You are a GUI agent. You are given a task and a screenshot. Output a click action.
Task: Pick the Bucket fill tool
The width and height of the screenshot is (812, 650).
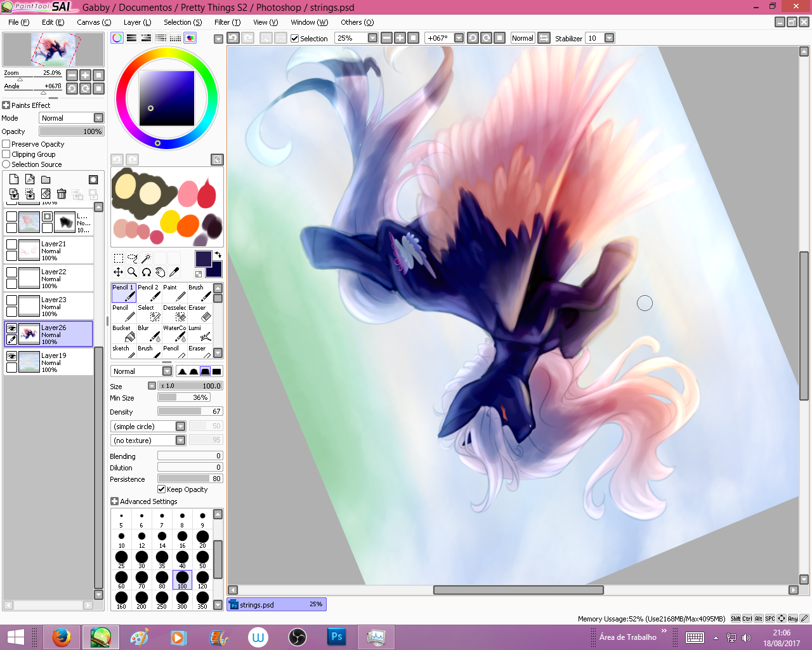click(124, 333)
